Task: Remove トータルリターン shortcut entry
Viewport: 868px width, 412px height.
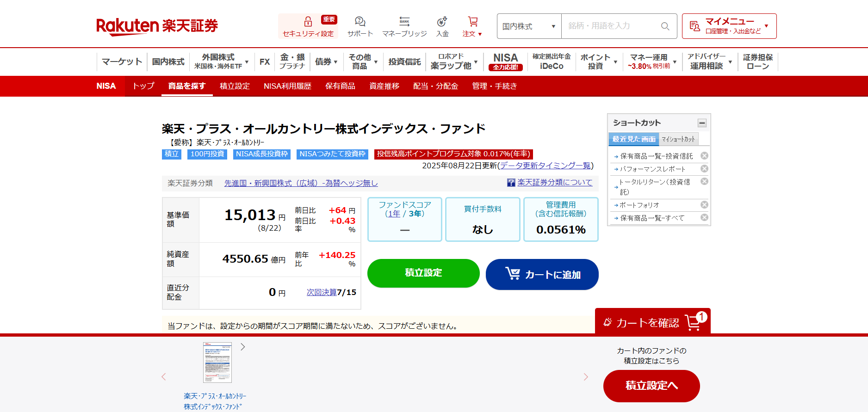Action: [x=704, y=181]
